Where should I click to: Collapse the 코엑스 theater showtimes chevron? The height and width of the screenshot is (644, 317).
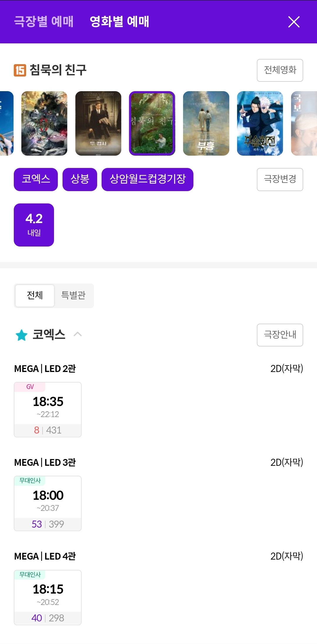coord(77,334)
